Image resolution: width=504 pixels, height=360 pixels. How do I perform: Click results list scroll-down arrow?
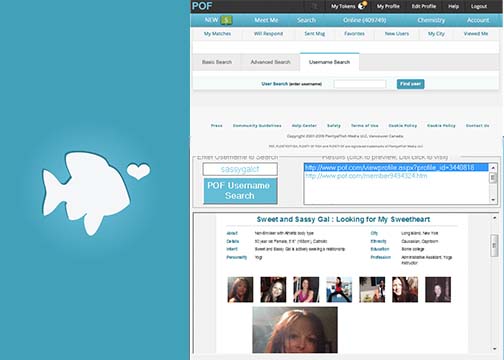[493, 200]
